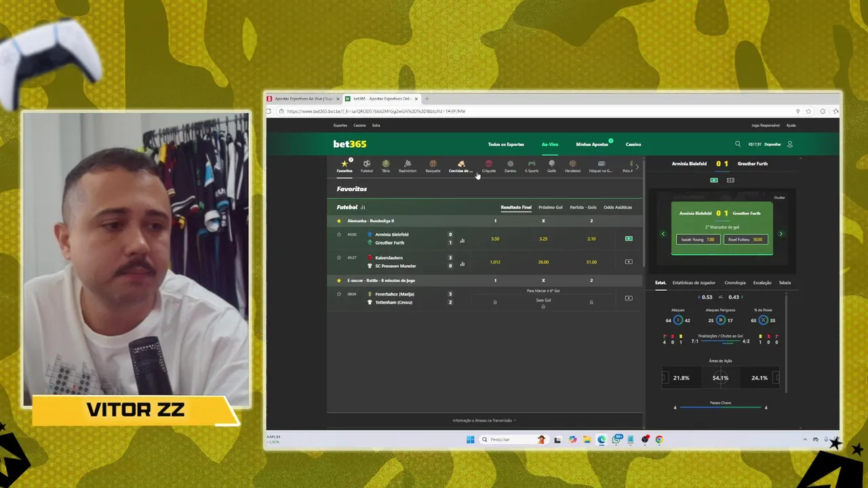Switch to Partida - Gols market tab
This screenshot has width=868, height=488.
[x=583, y=207]
